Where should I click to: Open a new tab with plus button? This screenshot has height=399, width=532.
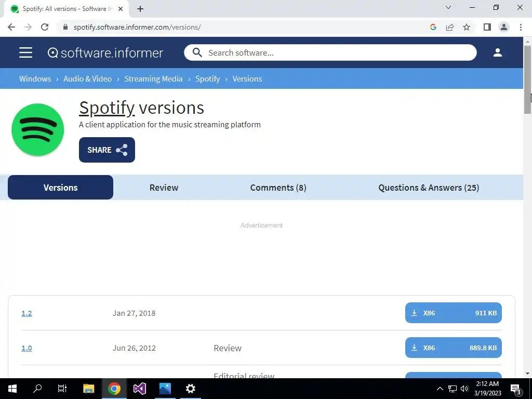140,9
